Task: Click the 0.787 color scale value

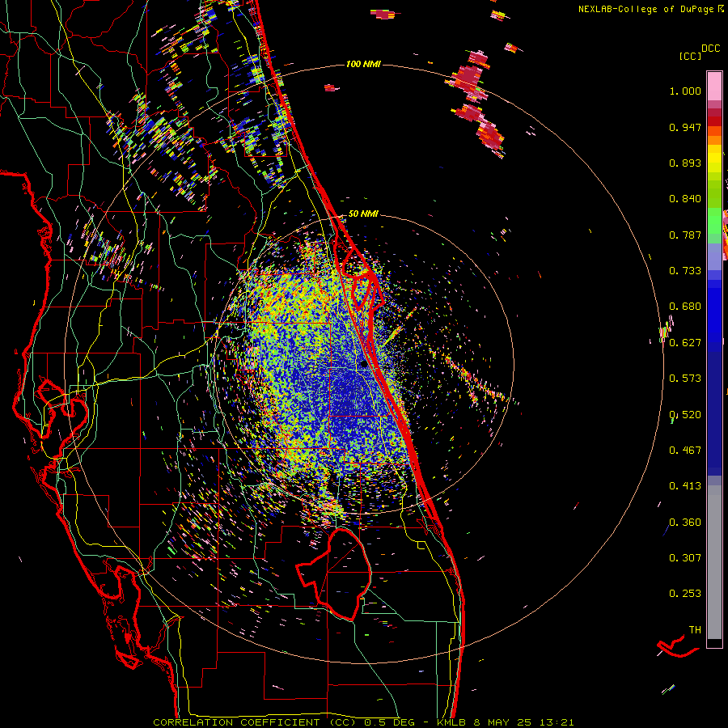Action: (x=685, y=235)
